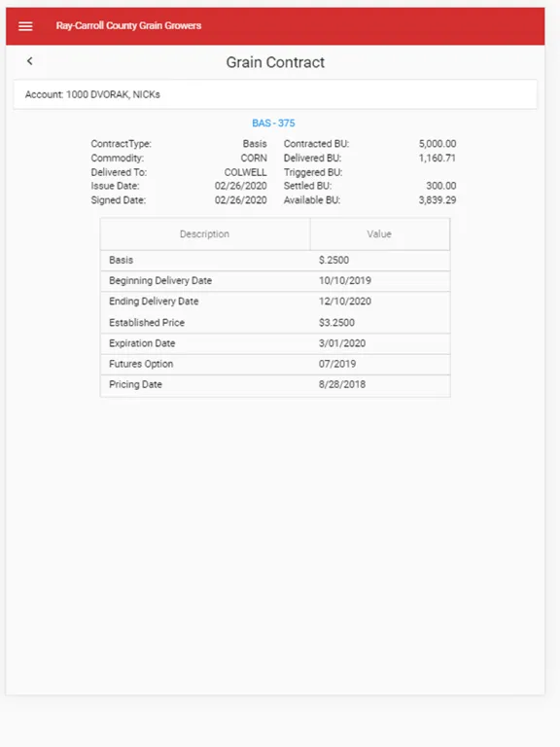Click the Contracted BU: label

[x=316, y=144]
